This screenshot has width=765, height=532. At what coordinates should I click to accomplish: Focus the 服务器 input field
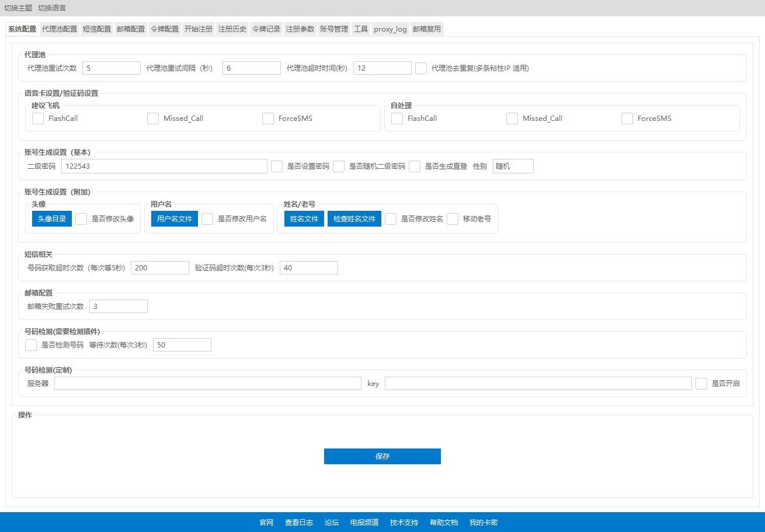(208, 384)
